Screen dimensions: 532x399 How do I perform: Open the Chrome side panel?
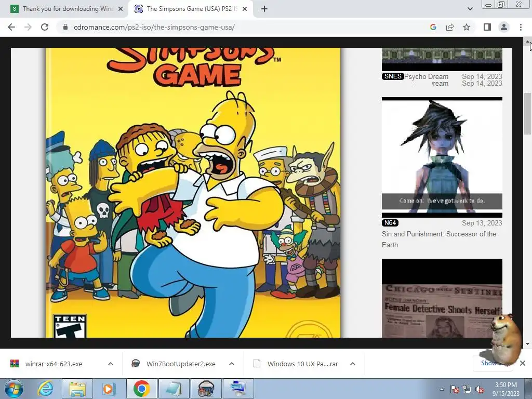point(487,27)
